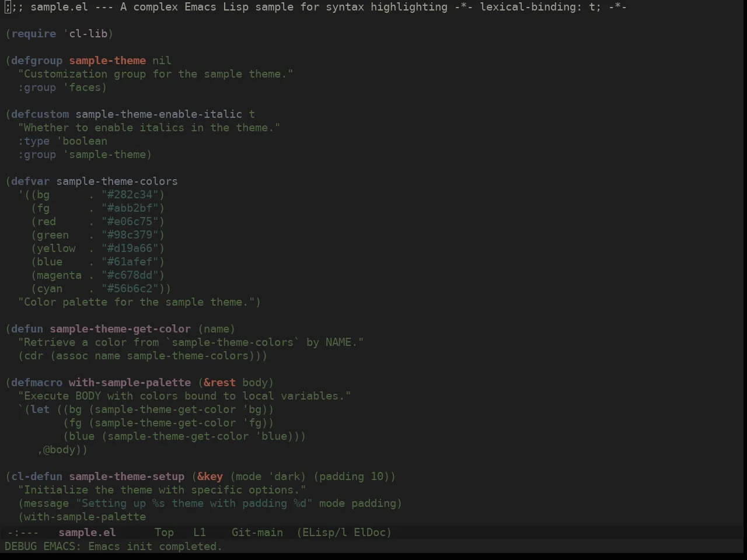Screen dimensions: 747x560
Task: Click with-sample-palette macro name after defmacro
Action: click(x=130, y=383)
